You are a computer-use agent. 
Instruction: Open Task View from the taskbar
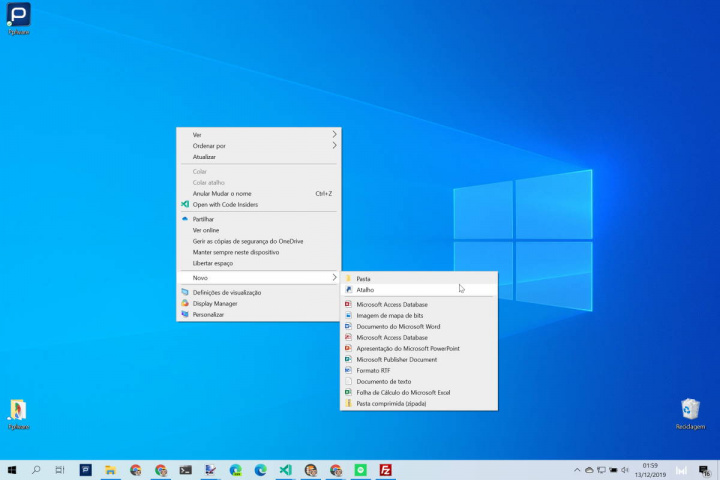tap(61, 470)
